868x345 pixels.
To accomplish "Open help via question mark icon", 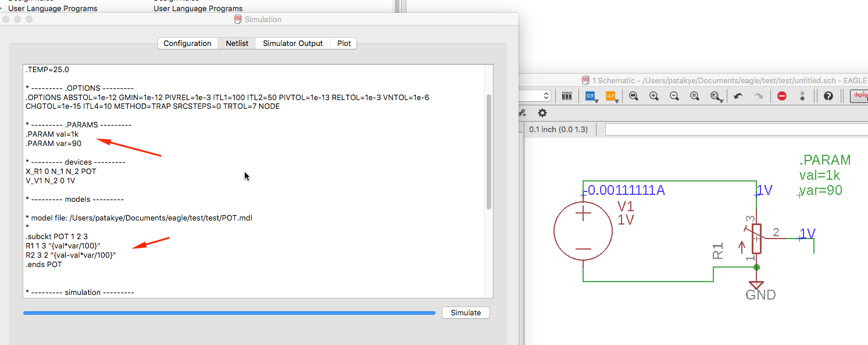I will tap(828, 96).
